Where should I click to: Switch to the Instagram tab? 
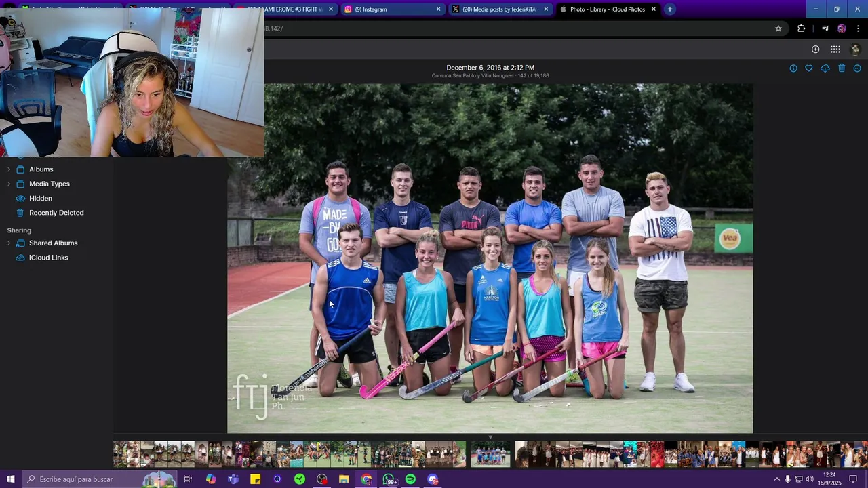393,9
